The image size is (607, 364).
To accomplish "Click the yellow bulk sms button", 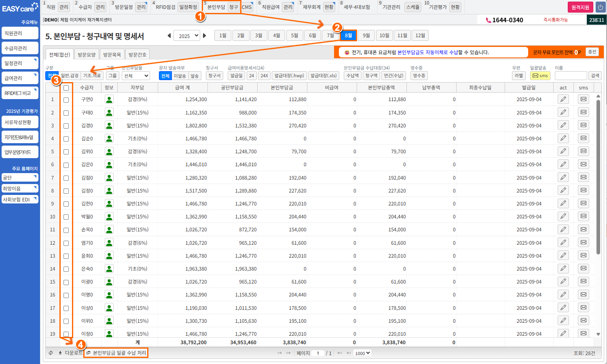I will pyautogui.click(x=540, y=76).
